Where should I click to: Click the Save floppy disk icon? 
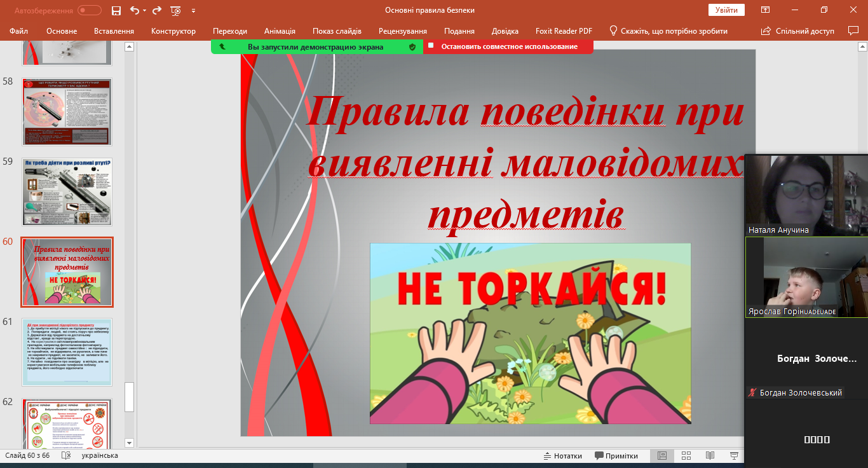(x=116, y=10)
